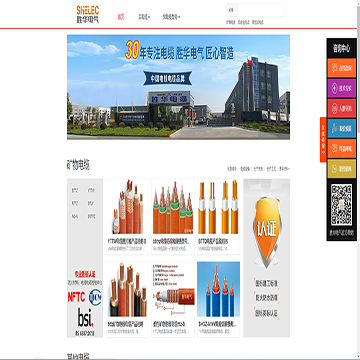The image size is (360, 360).
Task: Expand the second navigation menu dropdown
Action: click(144, 17)
